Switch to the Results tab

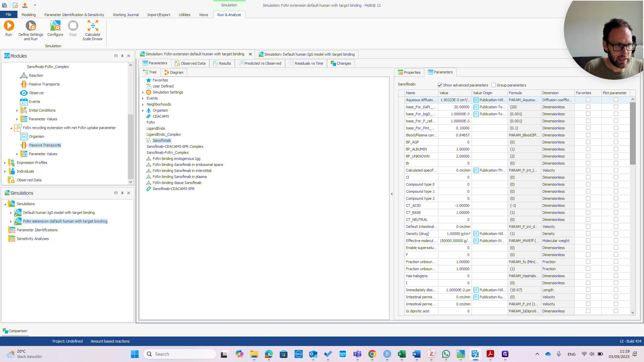222,63
